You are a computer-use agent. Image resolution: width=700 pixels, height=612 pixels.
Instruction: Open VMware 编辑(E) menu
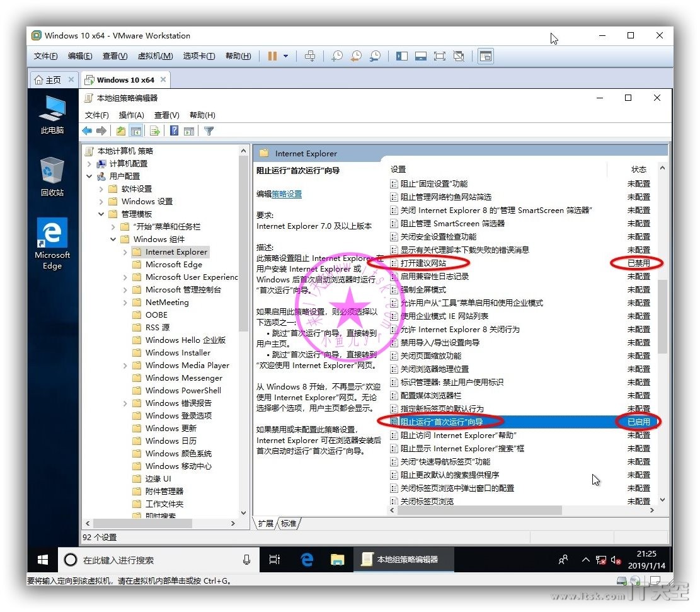point(80,56)
